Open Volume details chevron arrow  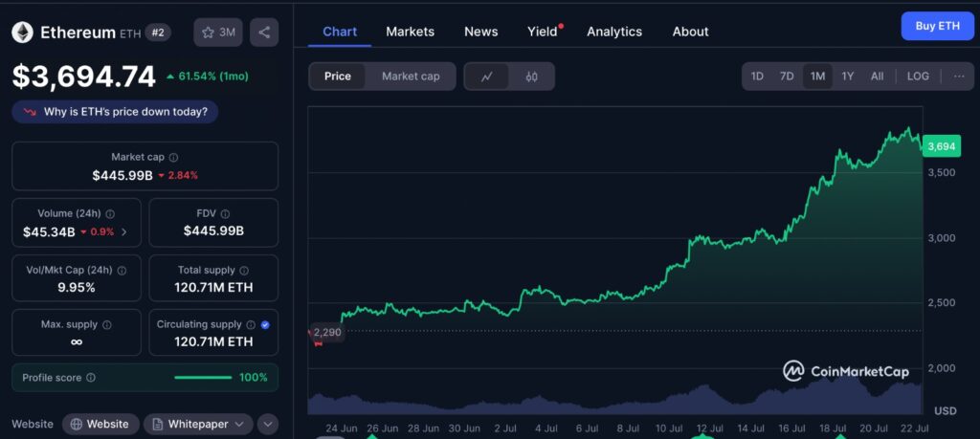tap(123, 232)
